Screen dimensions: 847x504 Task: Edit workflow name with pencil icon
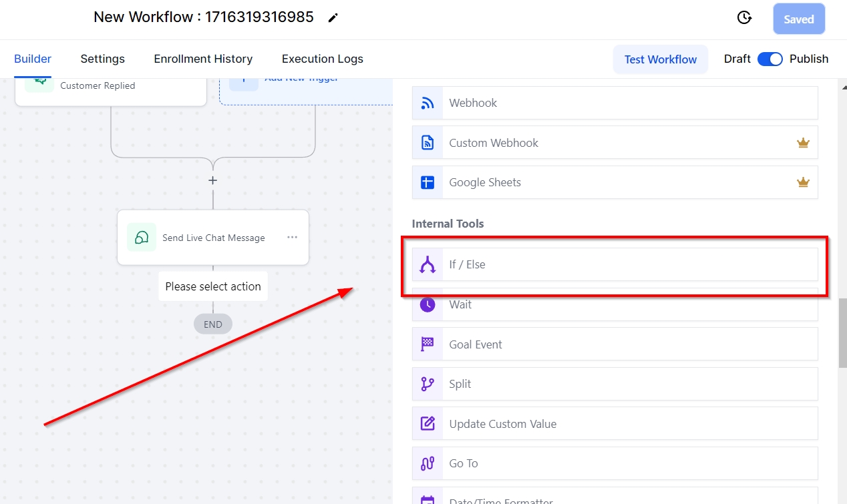coord(333,18)
